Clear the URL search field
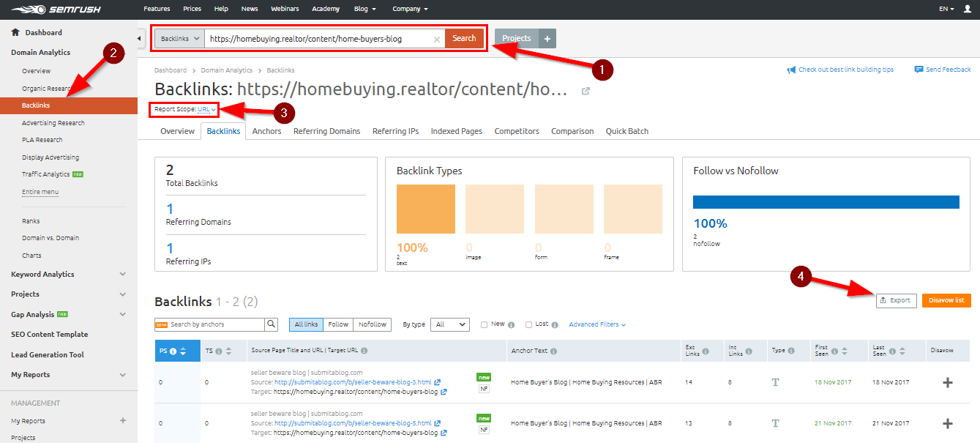 pyautogui.click(x=437, y=40)
